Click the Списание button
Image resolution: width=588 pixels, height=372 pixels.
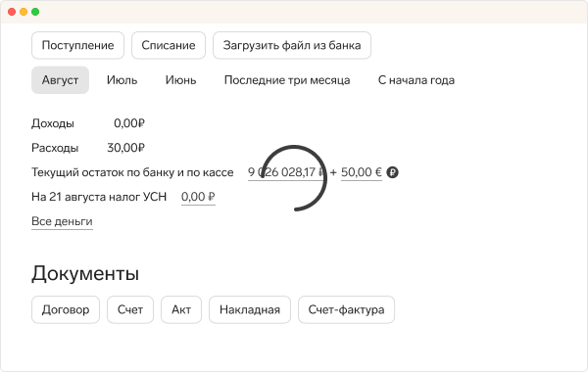169,45
